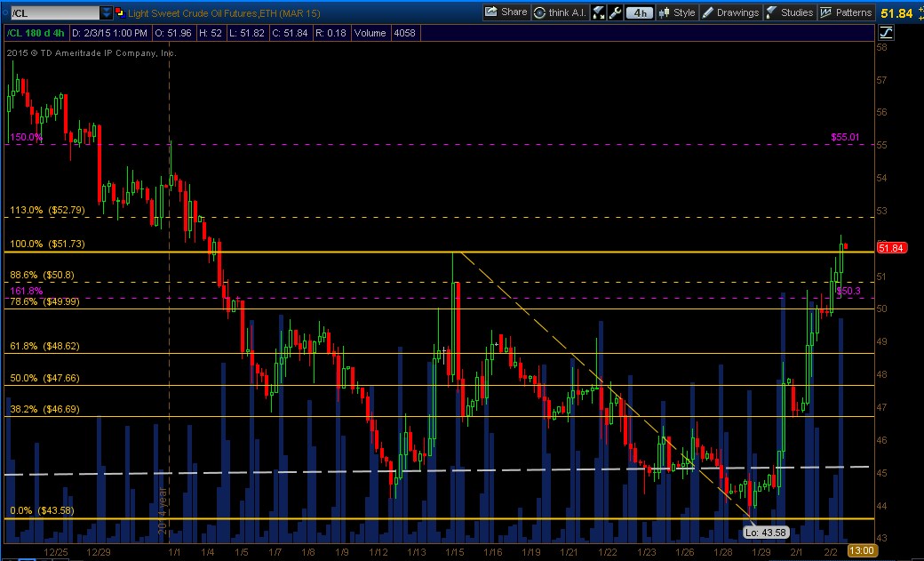Screen dimensions: 924x561
Task: Open the Patterns menu
Action: (846, 12)
